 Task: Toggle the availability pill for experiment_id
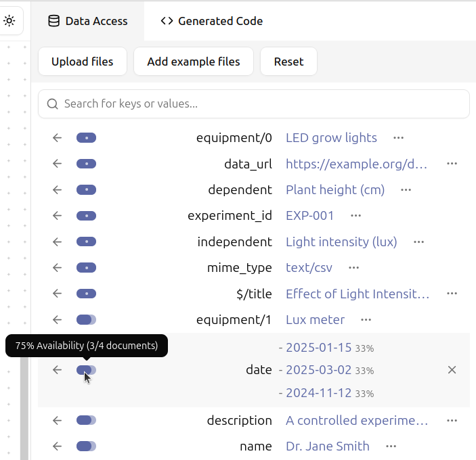86,216
